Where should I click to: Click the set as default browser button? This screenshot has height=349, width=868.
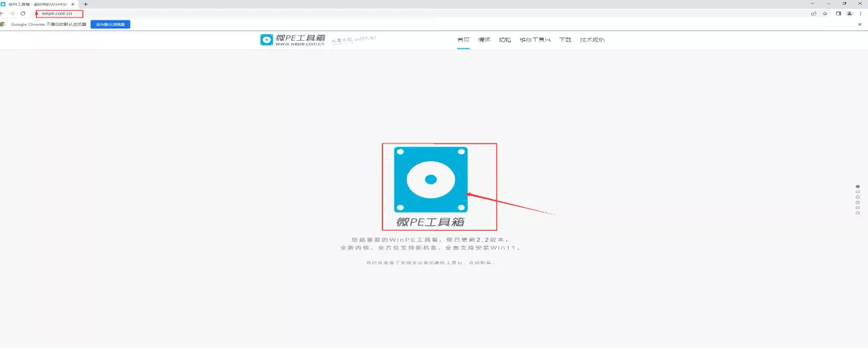(110, 24)
